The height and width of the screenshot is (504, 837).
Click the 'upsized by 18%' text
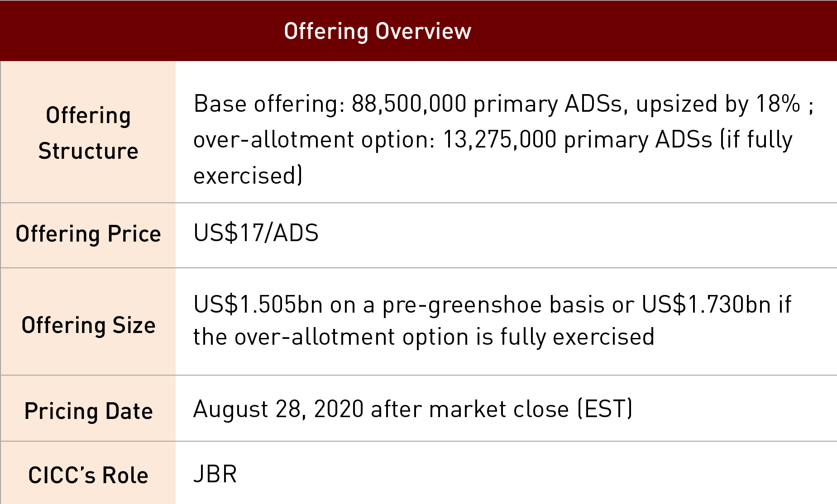[718, 104]
